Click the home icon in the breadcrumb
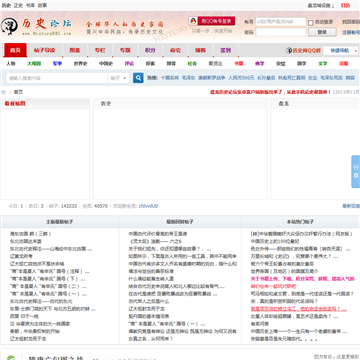The height and width of the screenshot is (360, 360). click(4, 92)
